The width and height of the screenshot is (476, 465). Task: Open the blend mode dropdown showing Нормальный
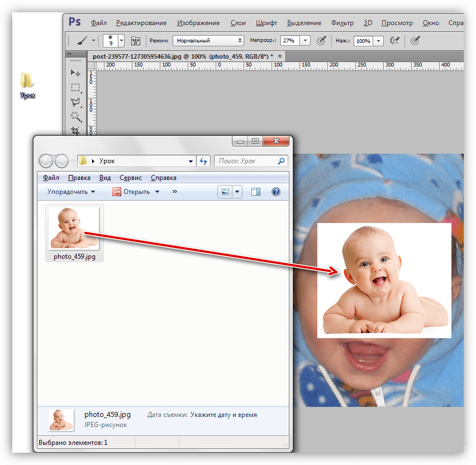point(208,41)
